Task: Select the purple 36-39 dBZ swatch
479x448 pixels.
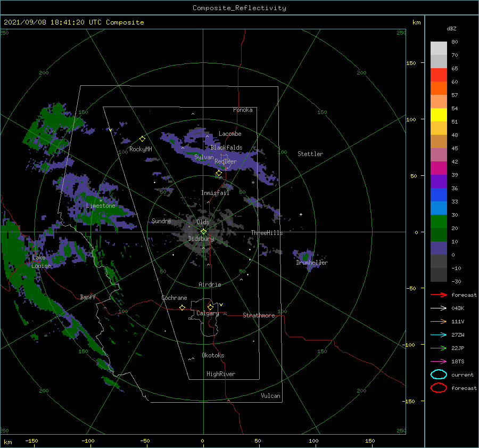Action: pos(439,182)
